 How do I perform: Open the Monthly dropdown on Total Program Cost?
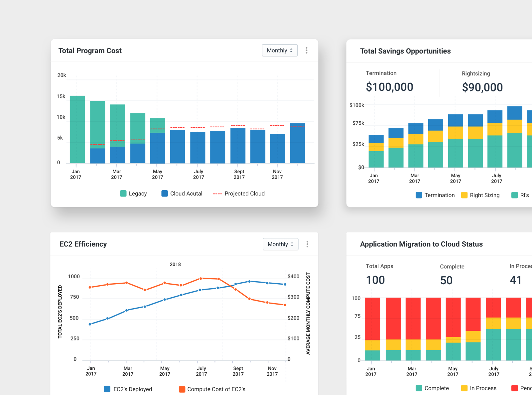tap(280, 50)
